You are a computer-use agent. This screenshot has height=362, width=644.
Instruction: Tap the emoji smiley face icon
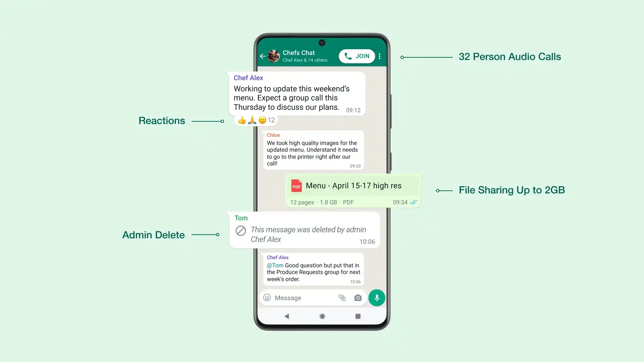click(267, 297)
